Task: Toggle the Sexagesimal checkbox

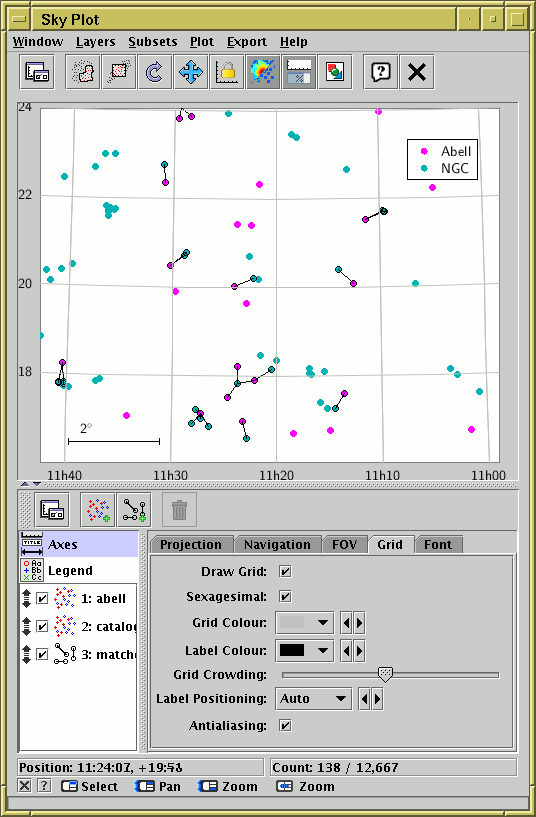Action: click(x=285, y=596)
